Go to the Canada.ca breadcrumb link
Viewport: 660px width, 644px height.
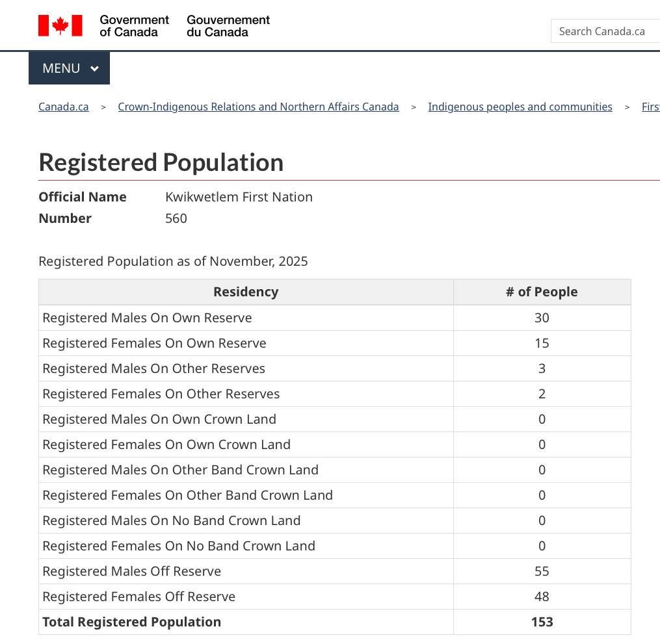tap(64, 107)
